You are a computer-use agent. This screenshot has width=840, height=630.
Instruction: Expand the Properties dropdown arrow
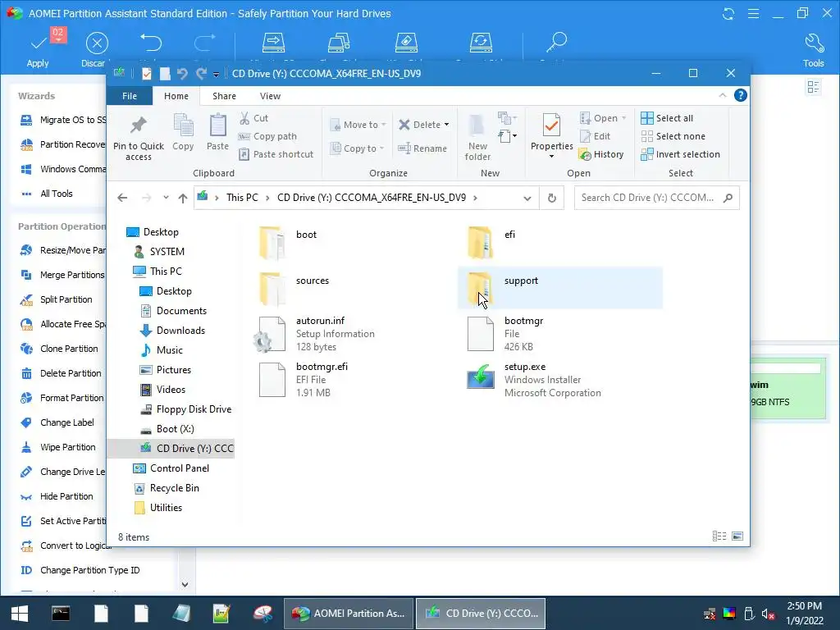(551, 157)
